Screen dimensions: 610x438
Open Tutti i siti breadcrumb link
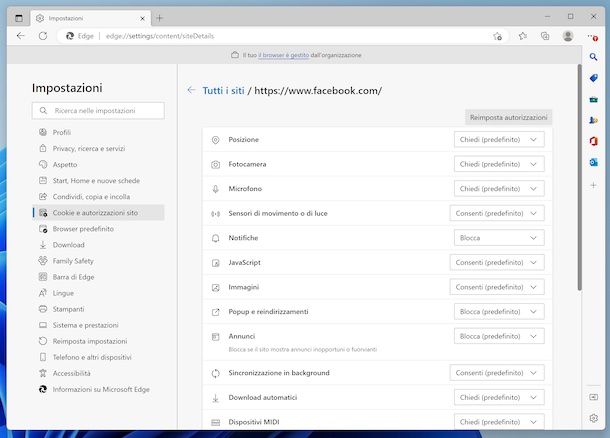pos(223,91)
